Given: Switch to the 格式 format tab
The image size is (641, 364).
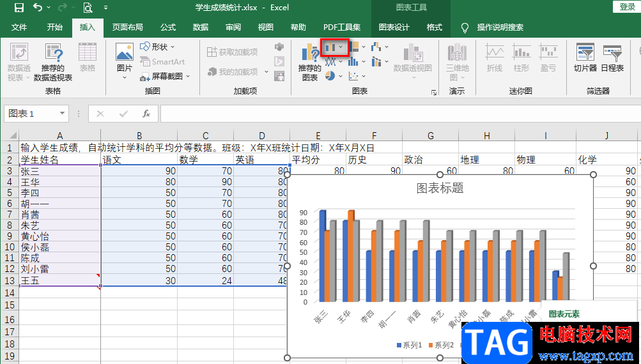Looking at the screenshot, I should tap(434, 27).
